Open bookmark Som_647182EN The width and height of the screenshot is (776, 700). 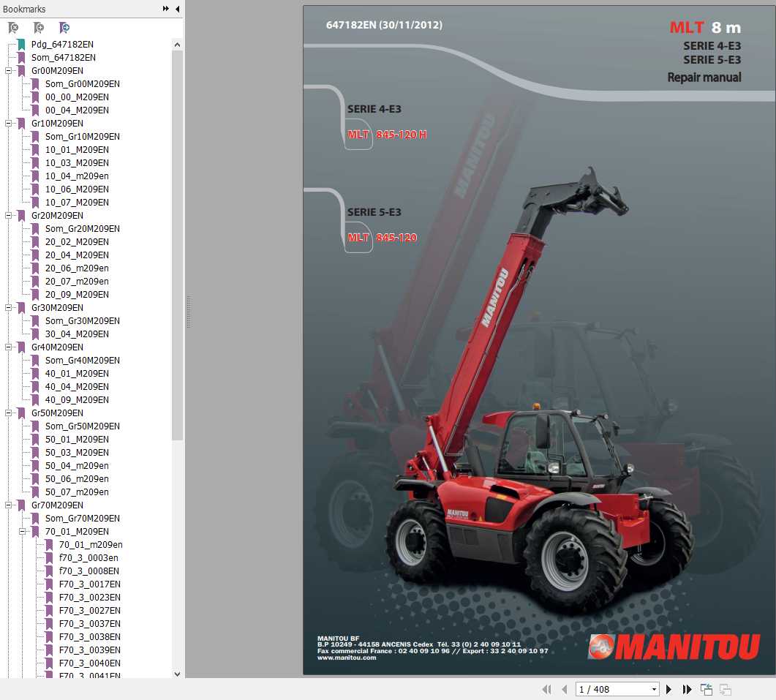coord(64,58)
